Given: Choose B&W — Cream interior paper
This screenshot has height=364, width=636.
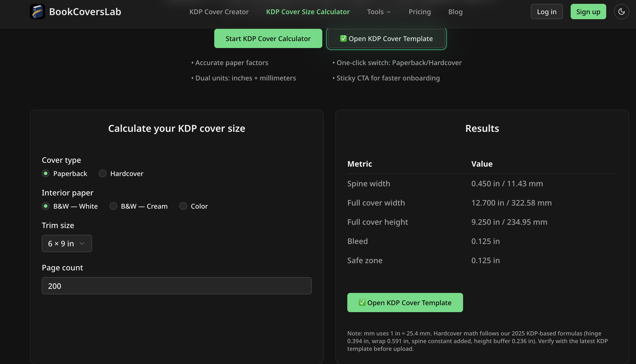Looking at the screenshot, I should pos(113,206).
